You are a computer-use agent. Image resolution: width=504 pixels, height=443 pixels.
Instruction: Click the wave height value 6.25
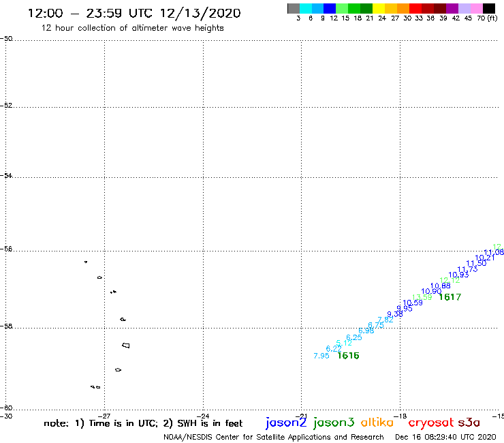point(354,337)
